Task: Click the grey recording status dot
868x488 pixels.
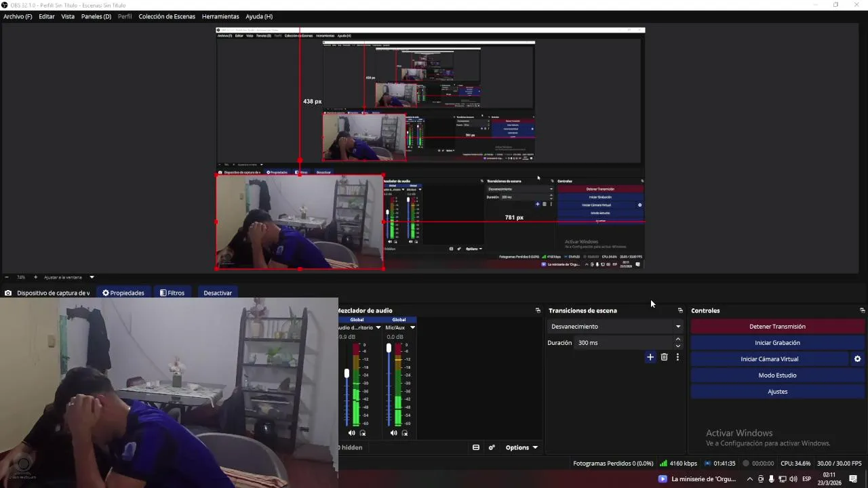Action: 746,464
